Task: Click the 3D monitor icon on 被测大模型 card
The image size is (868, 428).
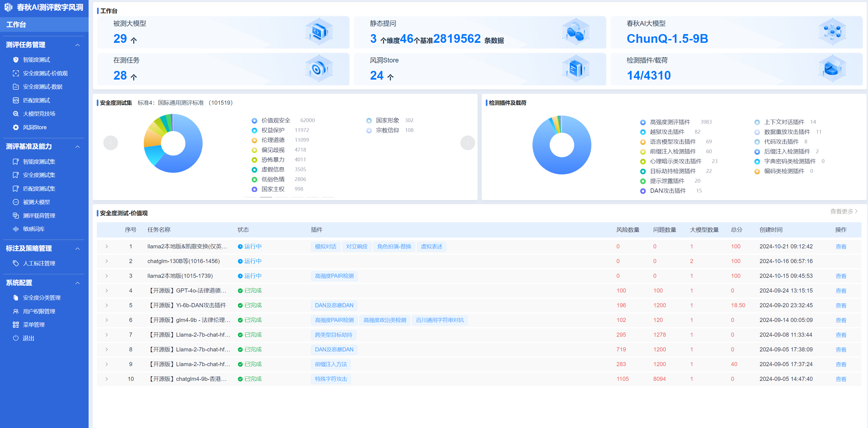Action: point(319,32)
